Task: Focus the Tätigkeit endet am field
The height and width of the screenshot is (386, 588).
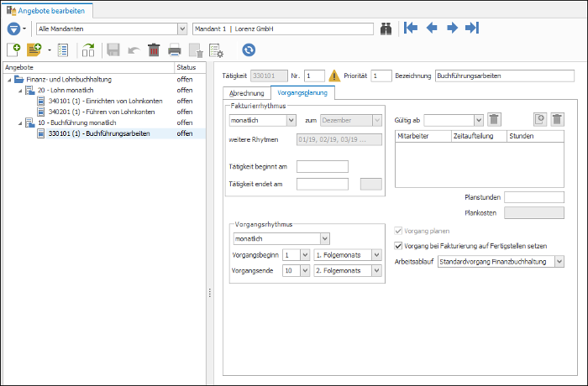Action: pyautogui.click(x=323, y=184)
